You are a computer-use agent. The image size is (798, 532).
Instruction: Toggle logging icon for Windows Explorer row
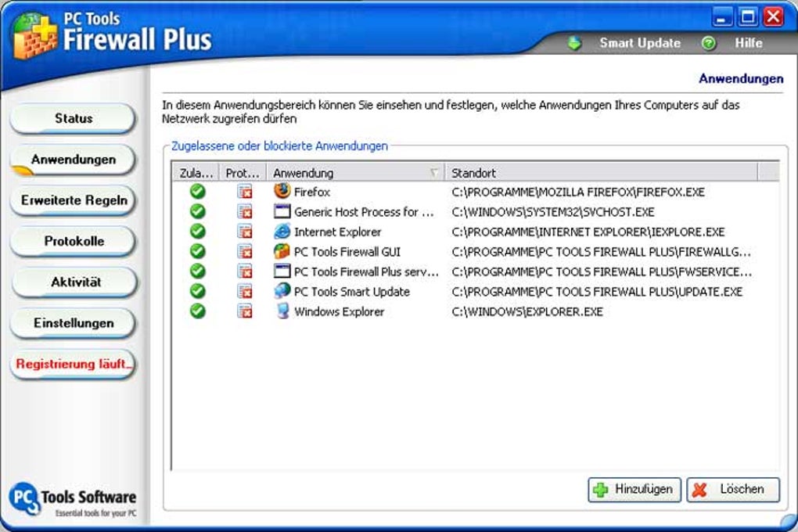(245, 311)
